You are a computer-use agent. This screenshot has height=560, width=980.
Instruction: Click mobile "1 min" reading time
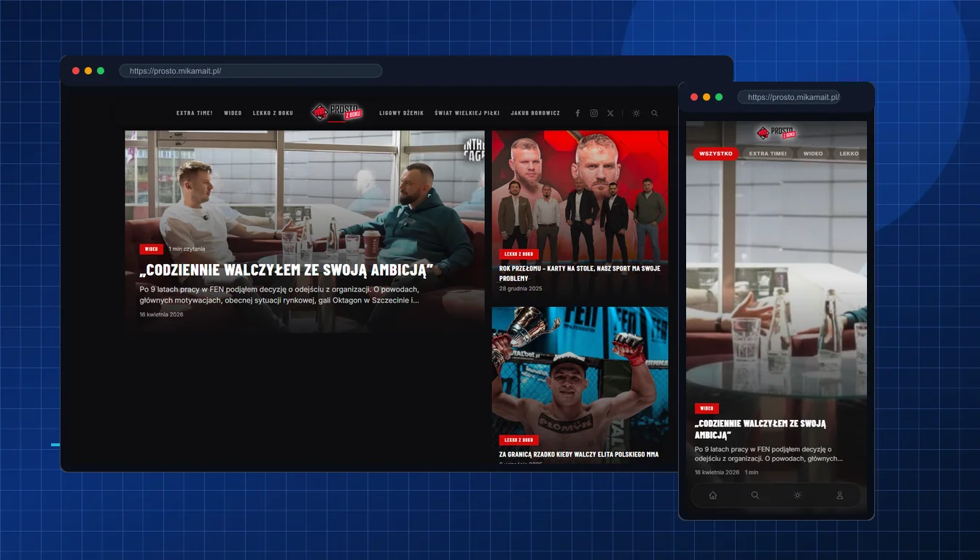point(752,472)
